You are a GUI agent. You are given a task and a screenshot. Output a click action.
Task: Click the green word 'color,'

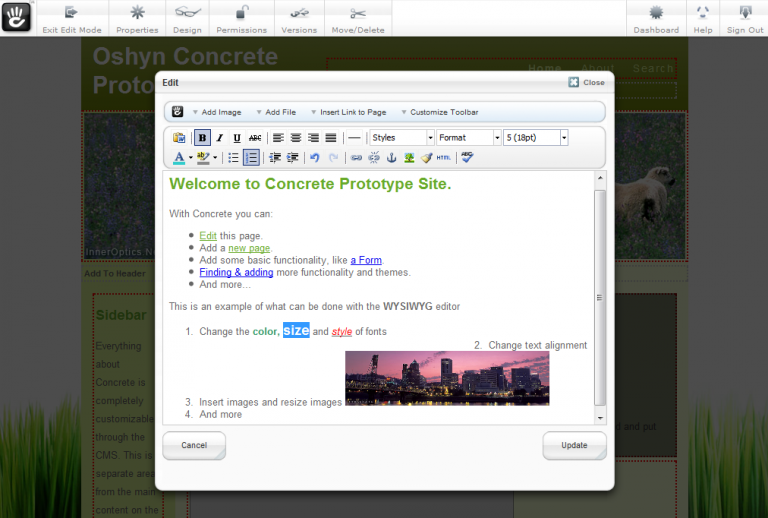pos(266,331)
